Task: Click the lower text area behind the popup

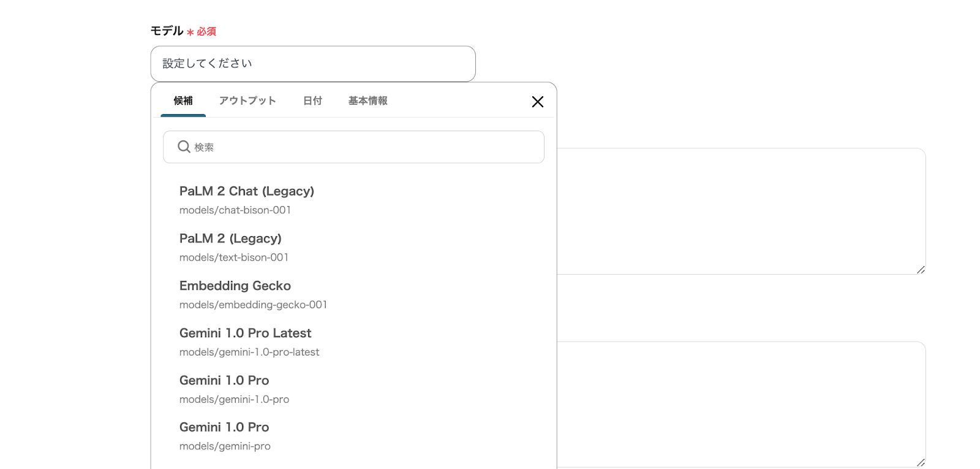Action: click(741, 404)
